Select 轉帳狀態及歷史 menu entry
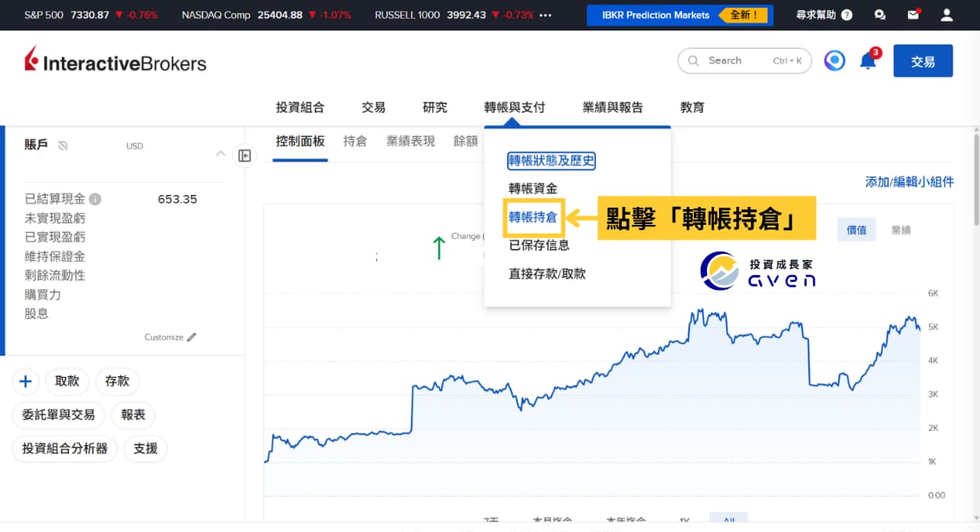 [552, 161]
